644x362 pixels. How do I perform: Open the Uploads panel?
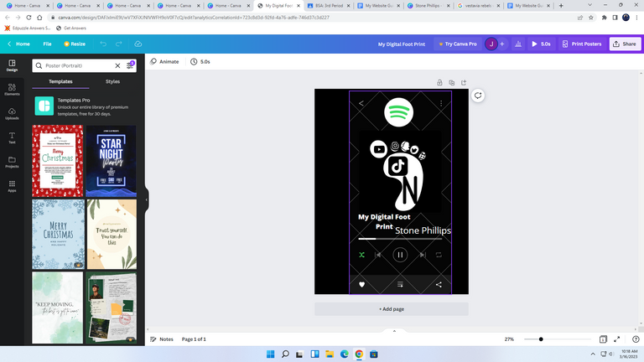(12, 114)
